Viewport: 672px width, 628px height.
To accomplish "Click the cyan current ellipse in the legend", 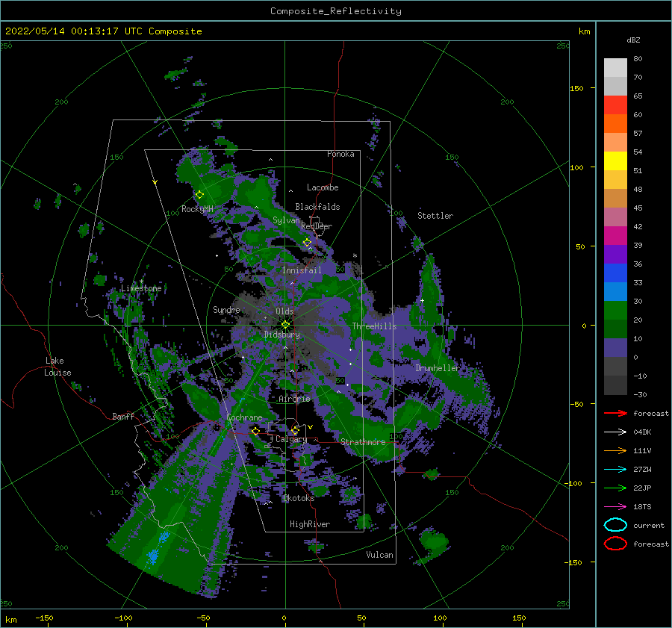I will (615, 525).
